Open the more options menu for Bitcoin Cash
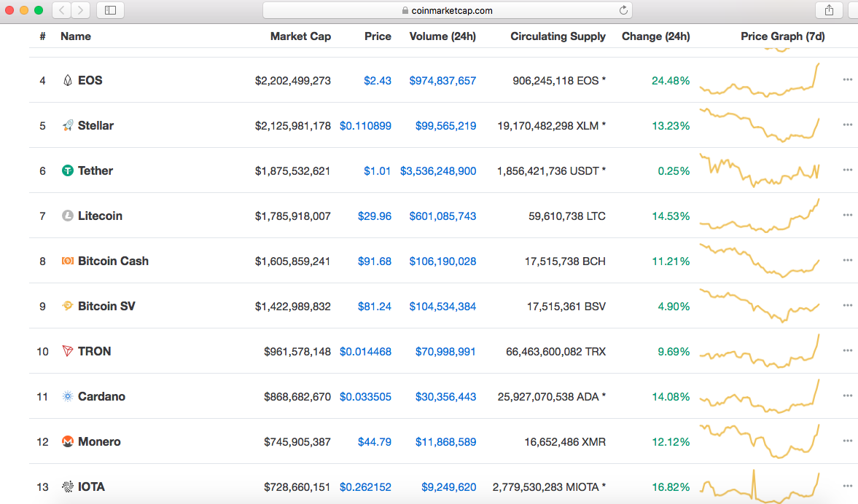This screenshot has height=504, width=858. coord(848,260)
